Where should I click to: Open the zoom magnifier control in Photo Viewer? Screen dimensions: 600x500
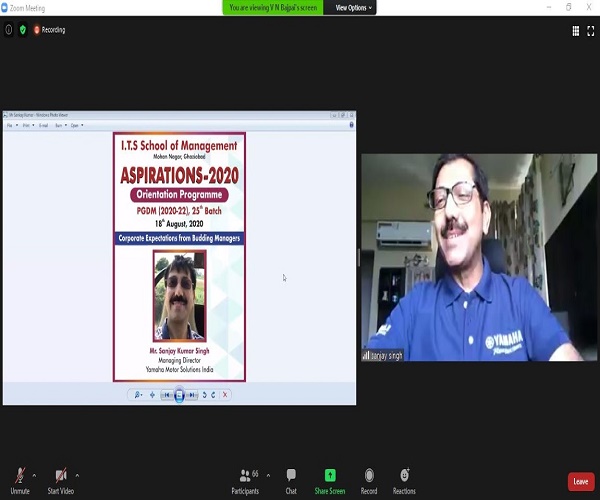coord(138,395)
